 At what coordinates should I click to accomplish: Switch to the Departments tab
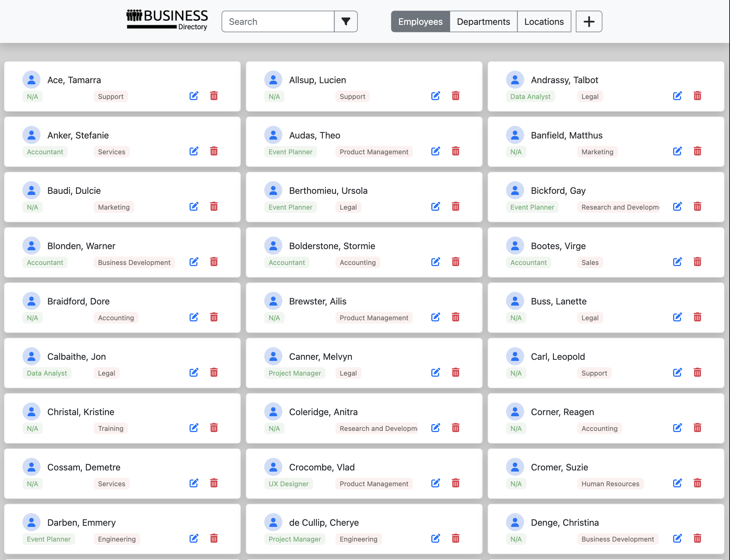[x=483, y=21]
